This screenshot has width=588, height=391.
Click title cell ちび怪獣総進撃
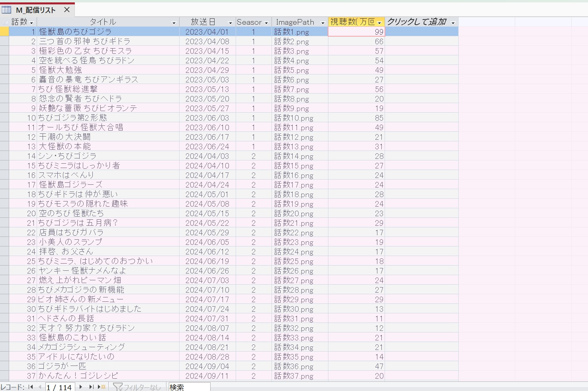pyautogui.click(x=108, y=89)
